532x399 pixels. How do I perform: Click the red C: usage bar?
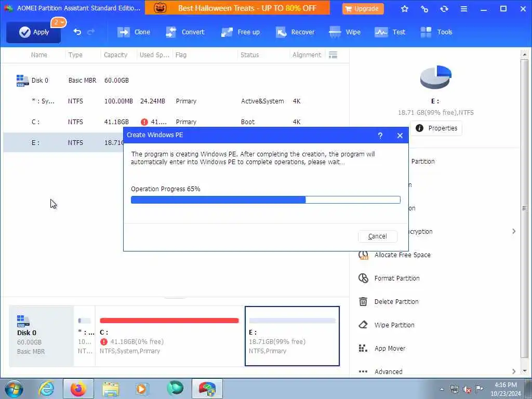click(x=169, y=321)
